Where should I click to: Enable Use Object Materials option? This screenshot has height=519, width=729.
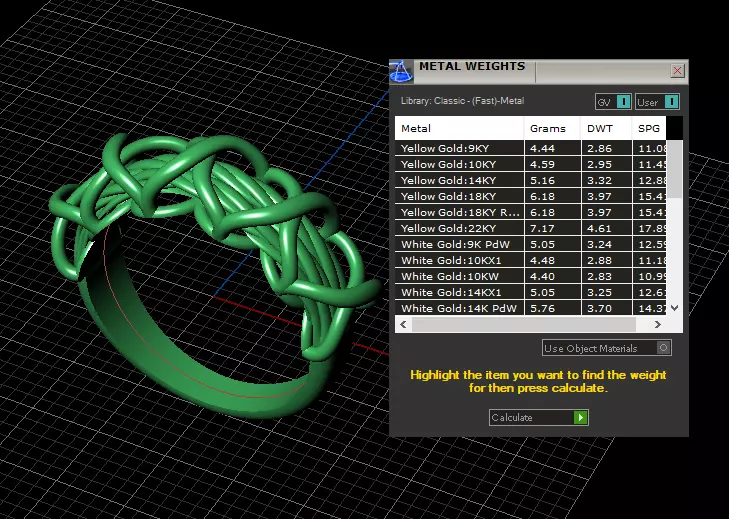pos(607,348)
